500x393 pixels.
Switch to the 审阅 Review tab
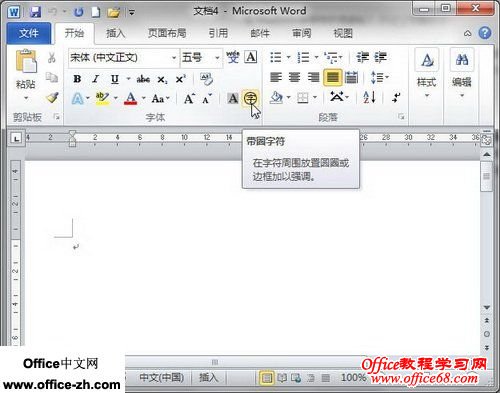301,33
